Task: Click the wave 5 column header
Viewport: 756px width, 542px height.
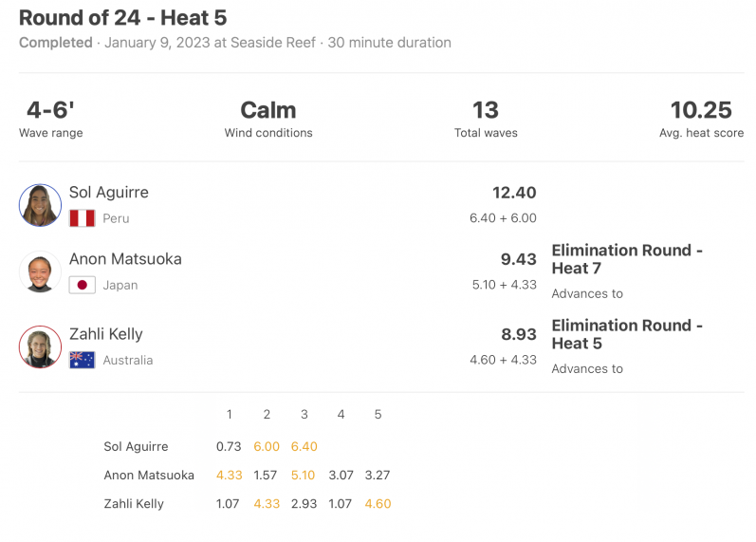Action: point(378,414)
